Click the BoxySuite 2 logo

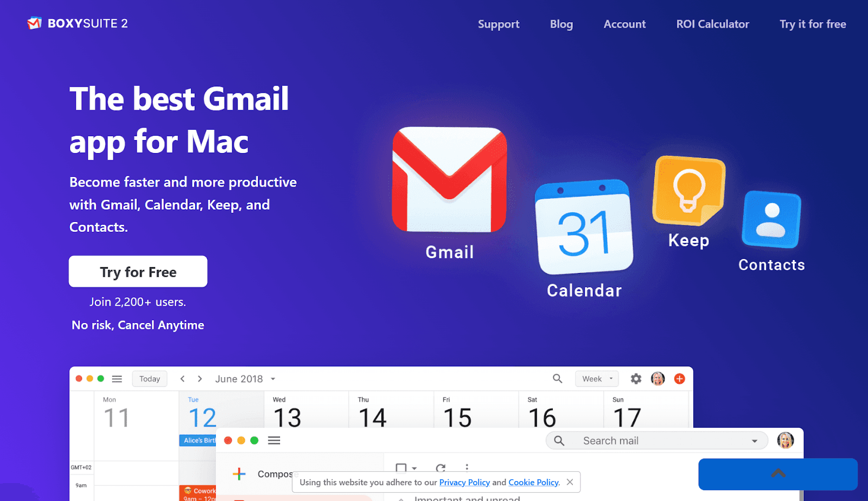(78, 23)
